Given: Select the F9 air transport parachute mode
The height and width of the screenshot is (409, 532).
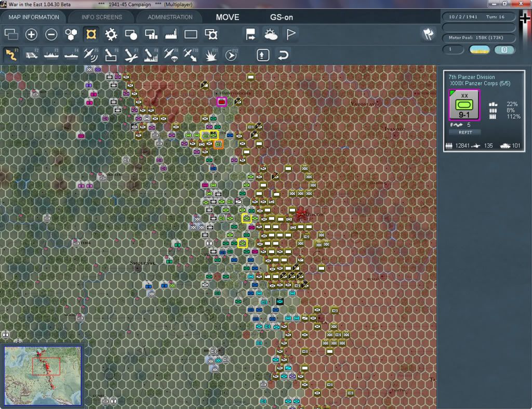Looking at the screenshot, I should coord(170,55).
